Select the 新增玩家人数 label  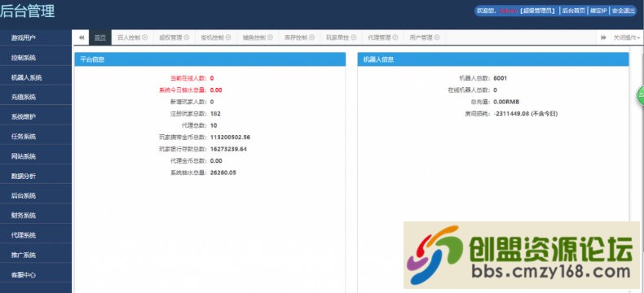coord(188,102)
